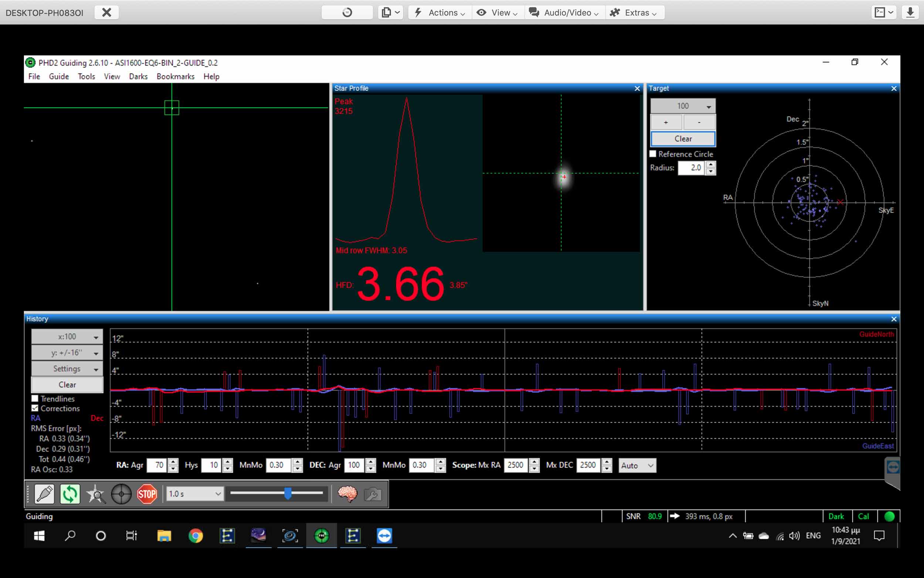Click the crosshair begin guiding icon
The width and height of the screenshot is (924, 578).
(x=121, y=494)
